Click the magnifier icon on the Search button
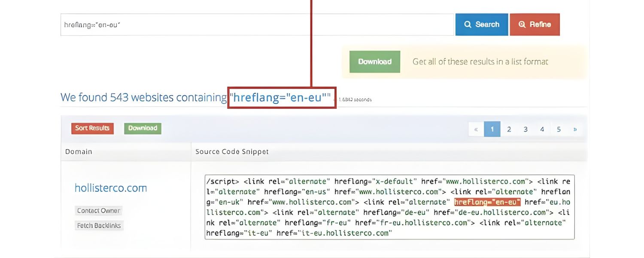The image size is (644, 258). click(468, 25)
